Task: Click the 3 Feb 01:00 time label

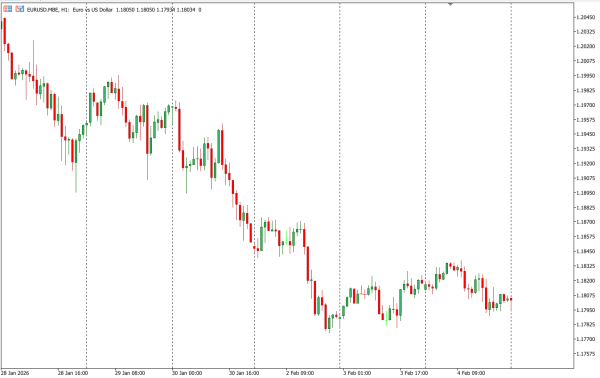Action: 357,373
